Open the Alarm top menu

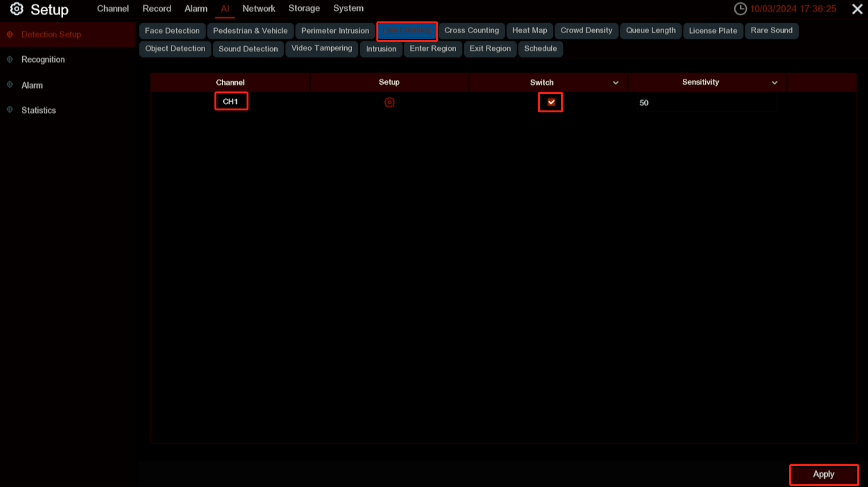[x=196, y=9]
